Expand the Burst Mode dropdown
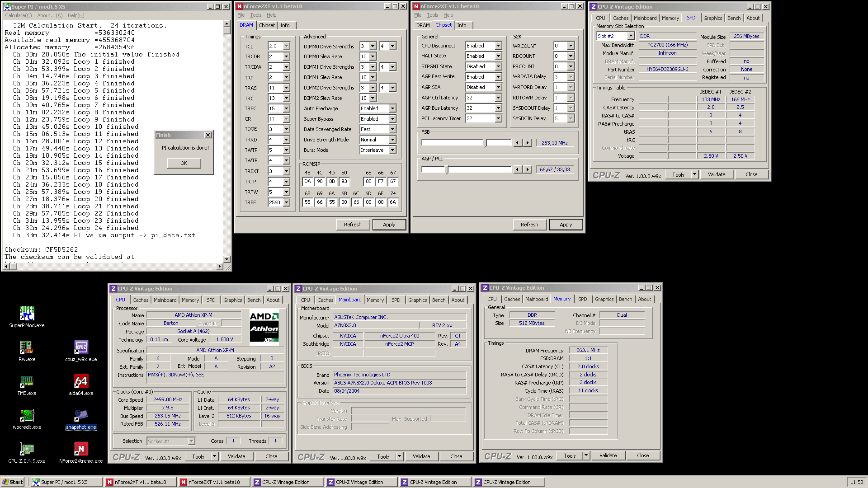Viewport: 868px width, 488px height. point(392,150)
